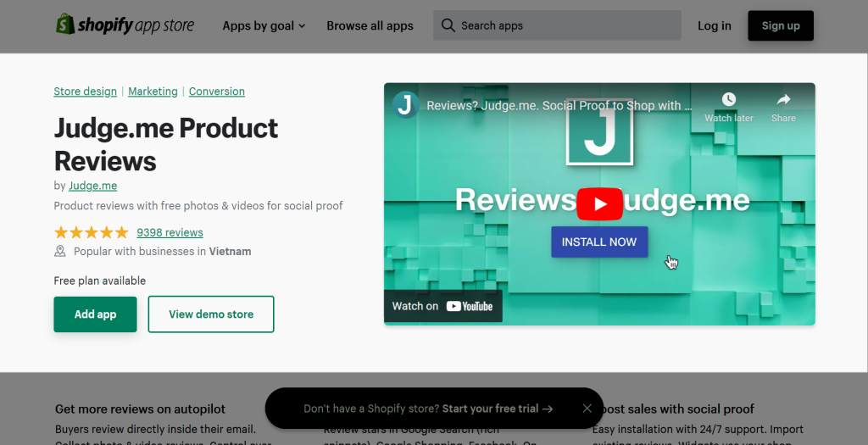Viewport: 868px width, 445px height.
Task: Select the location pin icon beside Vietnam
Action: [x=60, y=251]
